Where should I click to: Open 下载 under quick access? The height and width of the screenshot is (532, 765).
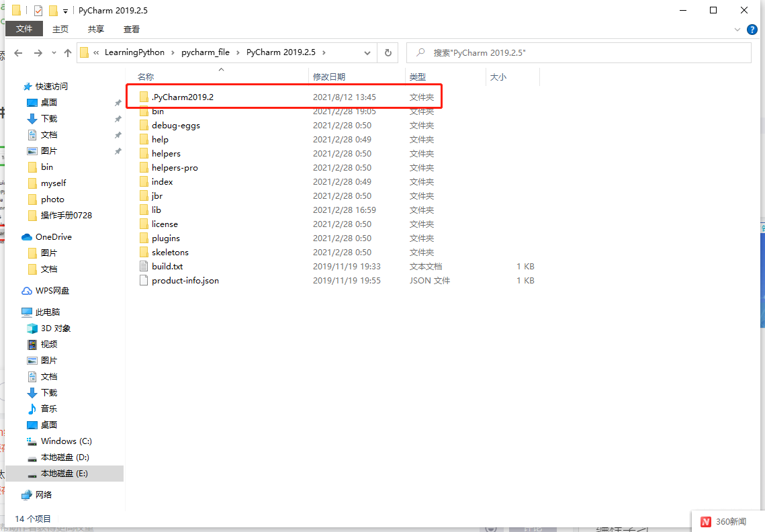click(49, 119)
